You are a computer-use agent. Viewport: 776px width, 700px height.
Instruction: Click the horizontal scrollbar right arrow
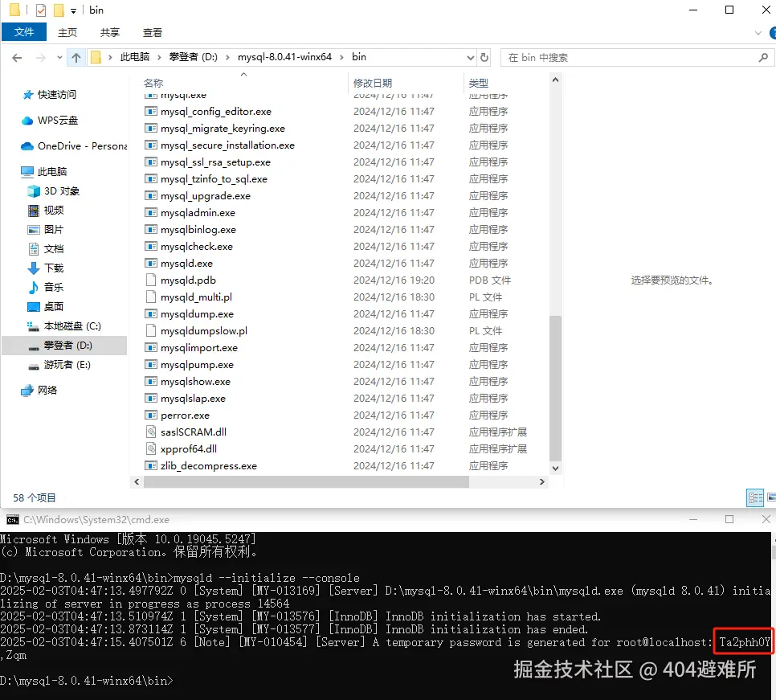[542, 481]
